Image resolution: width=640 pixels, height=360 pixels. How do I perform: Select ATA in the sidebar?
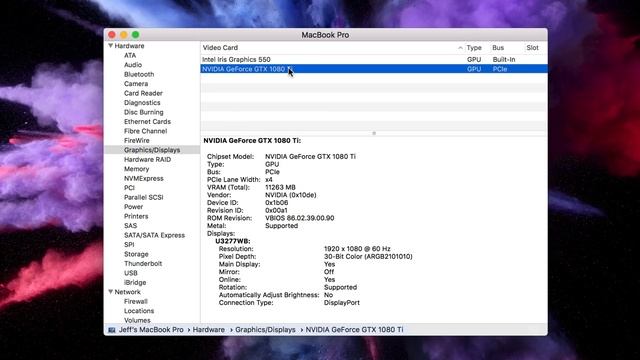130,56
